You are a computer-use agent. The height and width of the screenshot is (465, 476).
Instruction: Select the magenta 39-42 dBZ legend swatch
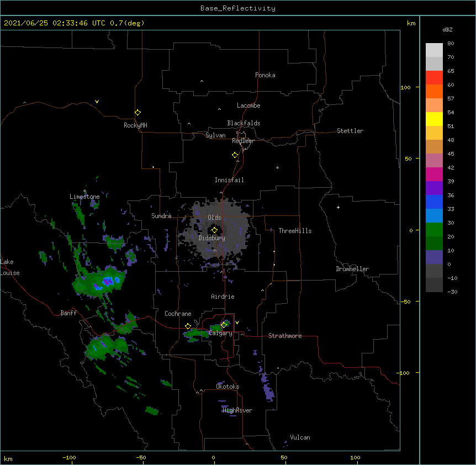coord(434,174)
